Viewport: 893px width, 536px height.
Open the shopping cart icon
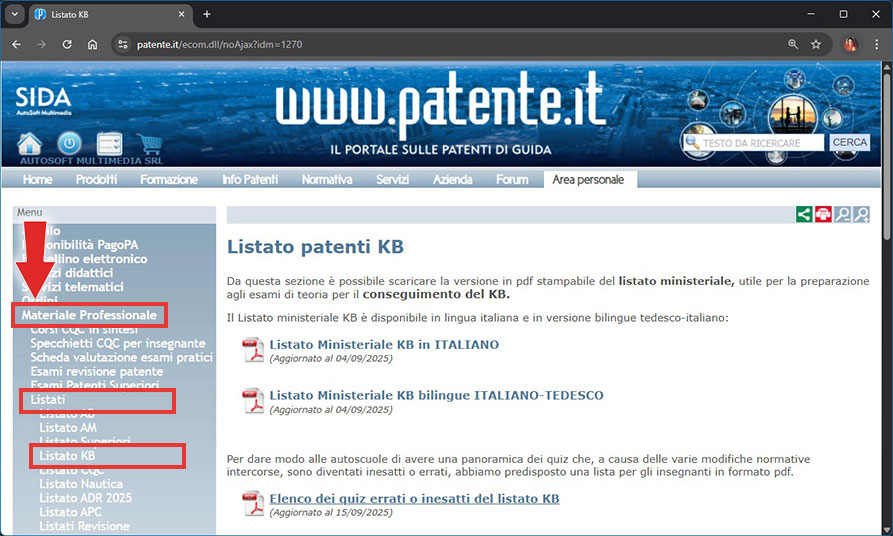coord(149,144)
